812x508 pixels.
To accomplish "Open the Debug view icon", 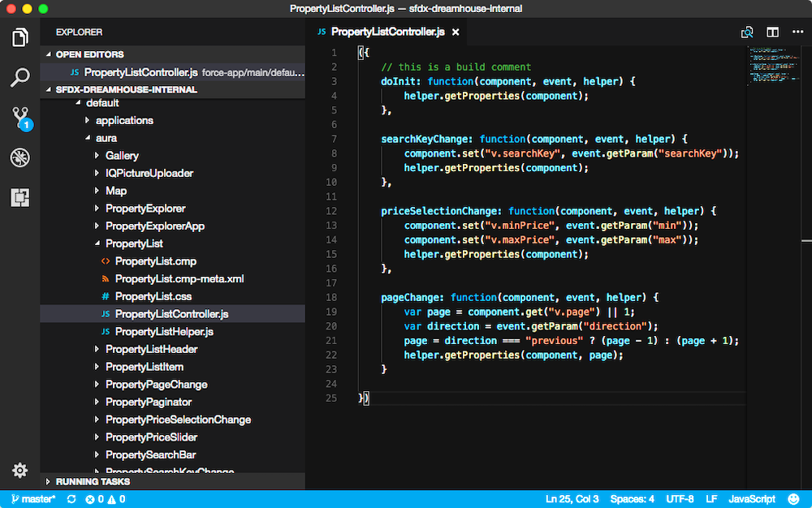I will coord(19,157).
